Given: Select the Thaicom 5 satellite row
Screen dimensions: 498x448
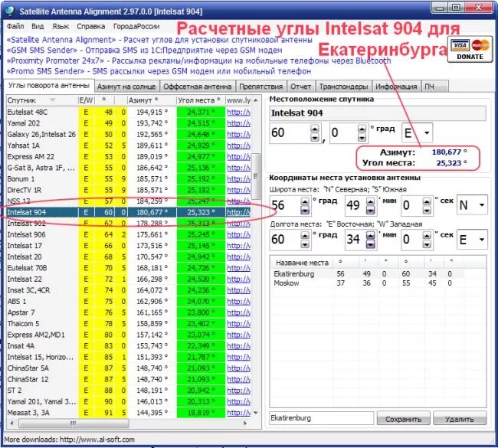Looking at the screenshot, I should (x=129, y=323).
